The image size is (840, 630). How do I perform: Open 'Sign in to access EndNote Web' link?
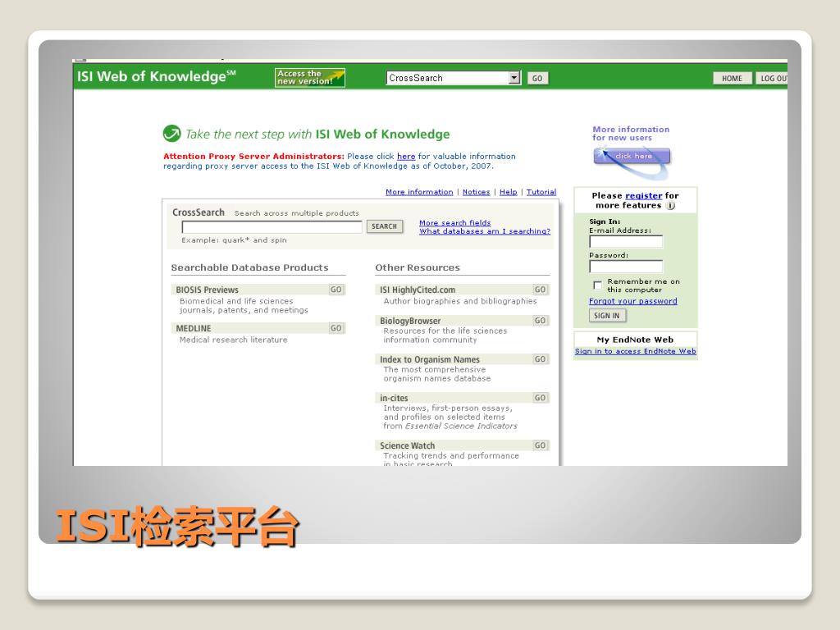(636, 351)
